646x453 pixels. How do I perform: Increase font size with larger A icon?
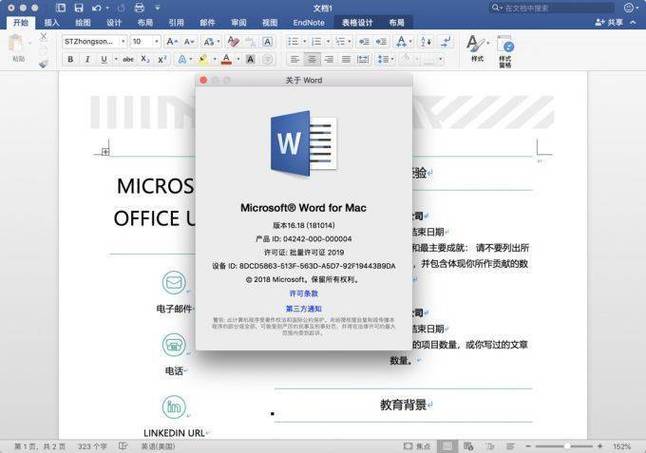tap(171, 41)
